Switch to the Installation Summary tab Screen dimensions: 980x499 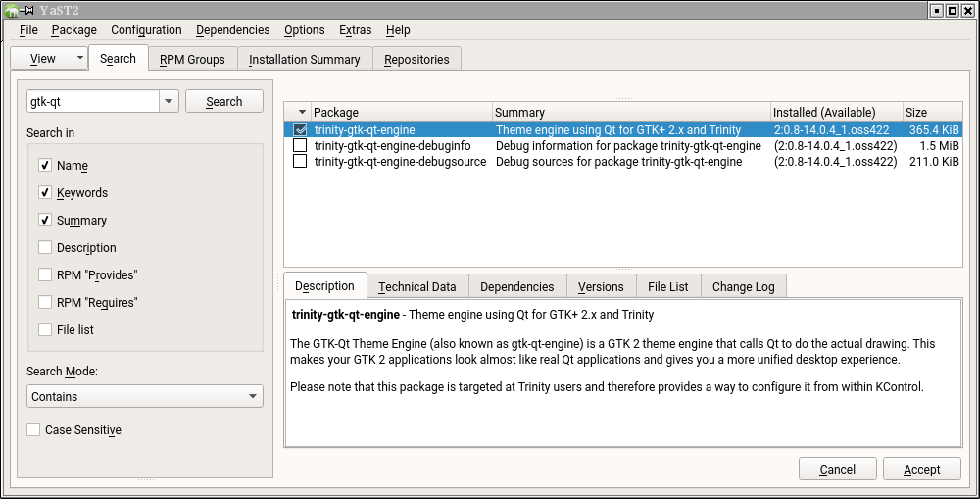coord(305,60)
